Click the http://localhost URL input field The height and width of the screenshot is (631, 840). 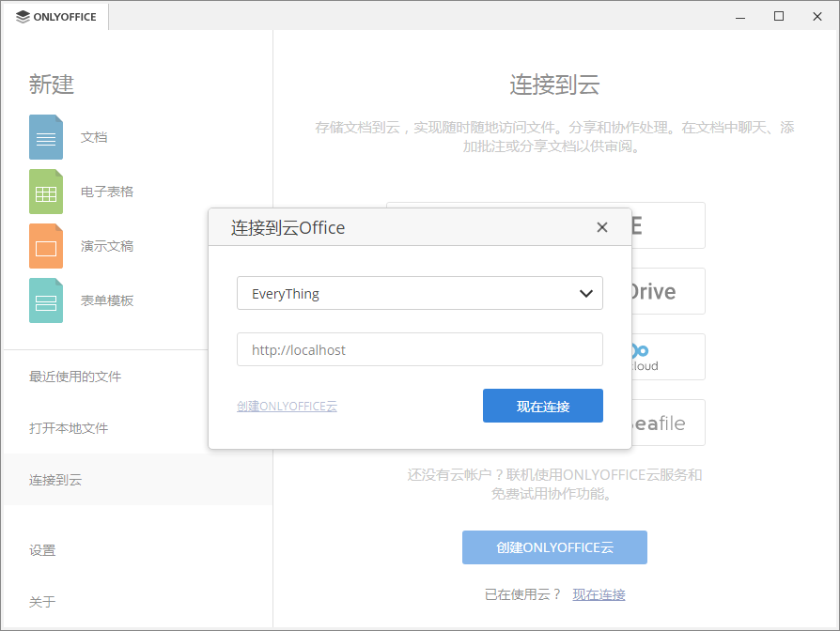(420, 349)
